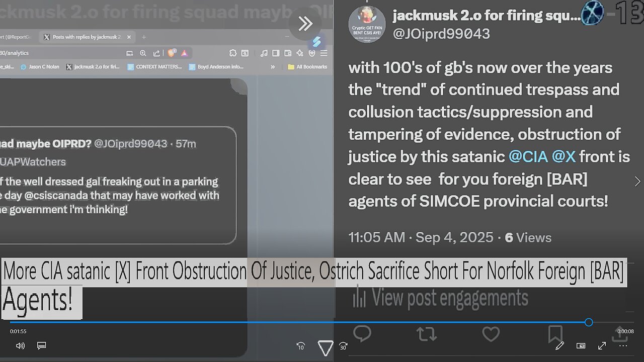Toggle the browser sidebar panel icon

276,53
